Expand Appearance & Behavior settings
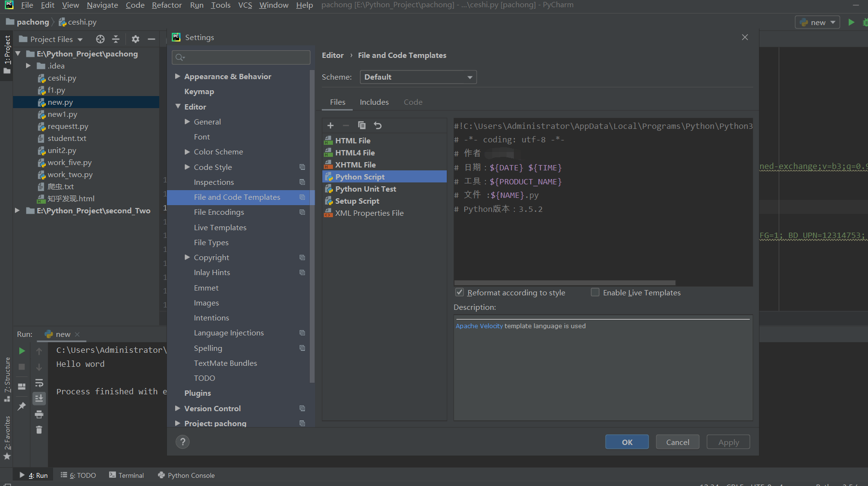 (178, 76)
